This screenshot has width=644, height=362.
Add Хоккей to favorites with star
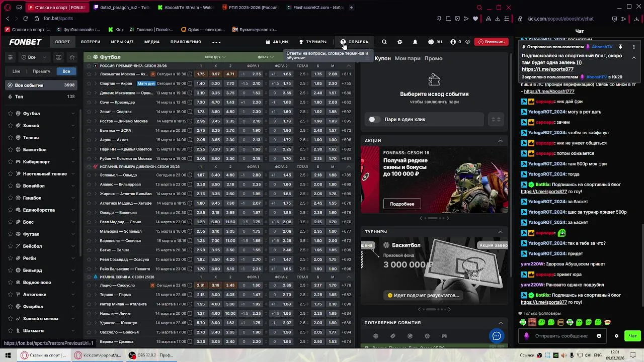coord(11,126)
